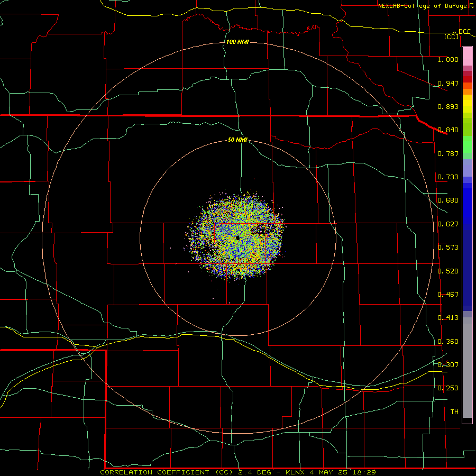Select the 0.733 scale value

coord(448,177)
